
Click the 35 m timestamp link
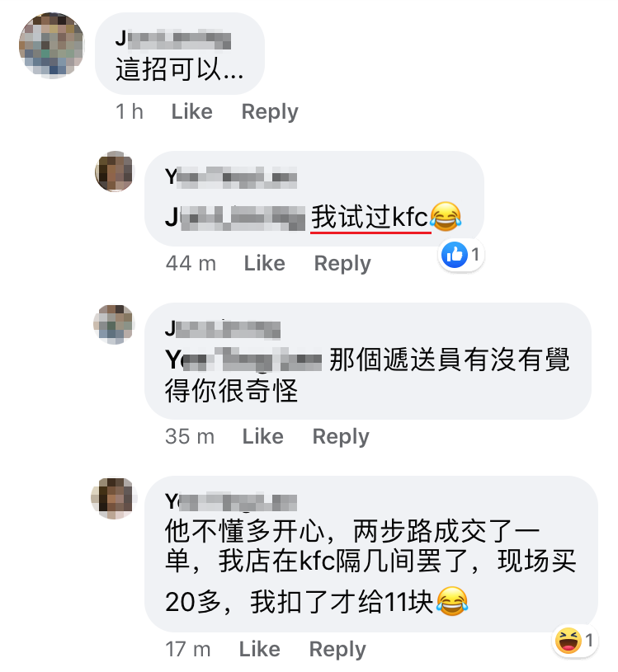tap(190, 436)
